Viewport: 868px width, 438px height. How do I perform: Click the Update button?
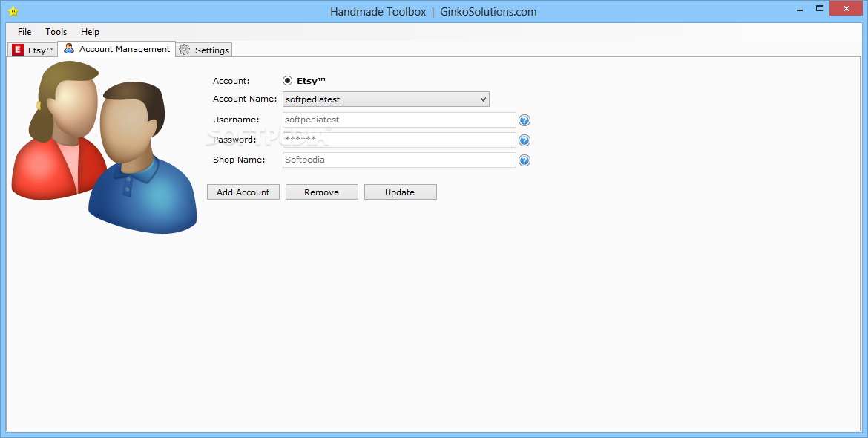(x=400, y=192)
